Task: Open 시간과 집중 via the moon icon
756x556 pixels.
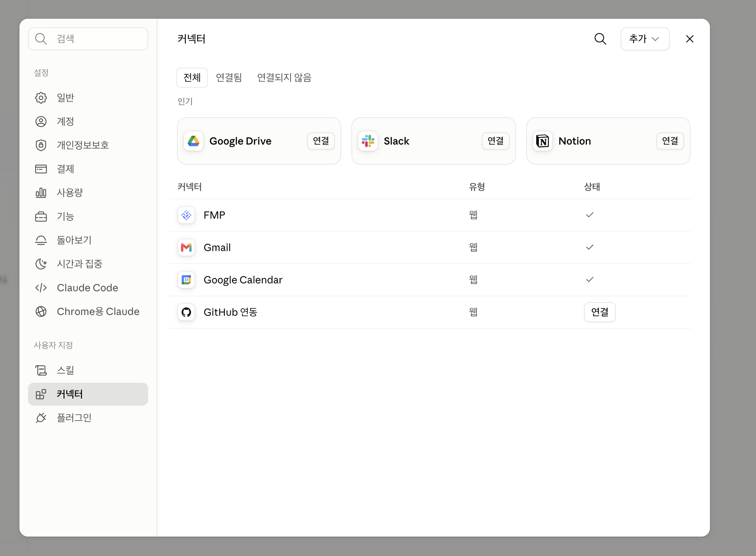Action: point(41,264)
